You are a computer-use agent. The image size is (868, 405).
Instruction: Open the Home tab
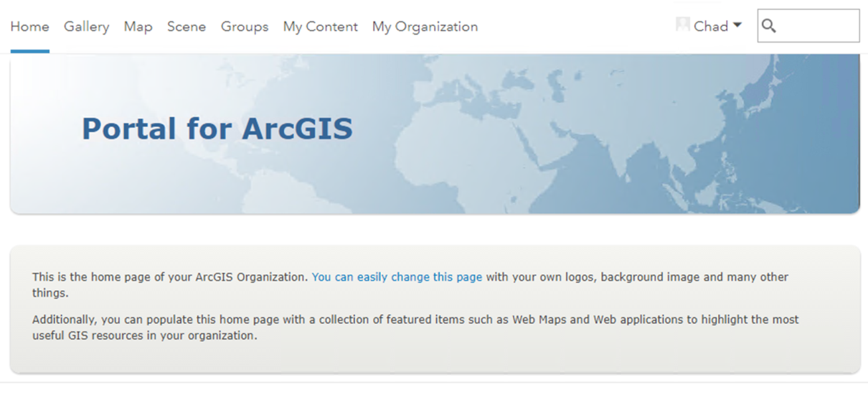(x=29, y=27)
